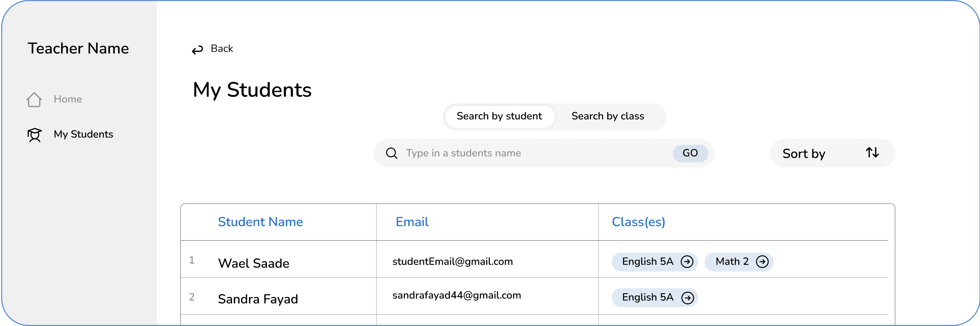Image resolution: width=980 pixels, height=326 pixels.
Task: Click email studentEmail@gmail.com
Action: [452, 262]
